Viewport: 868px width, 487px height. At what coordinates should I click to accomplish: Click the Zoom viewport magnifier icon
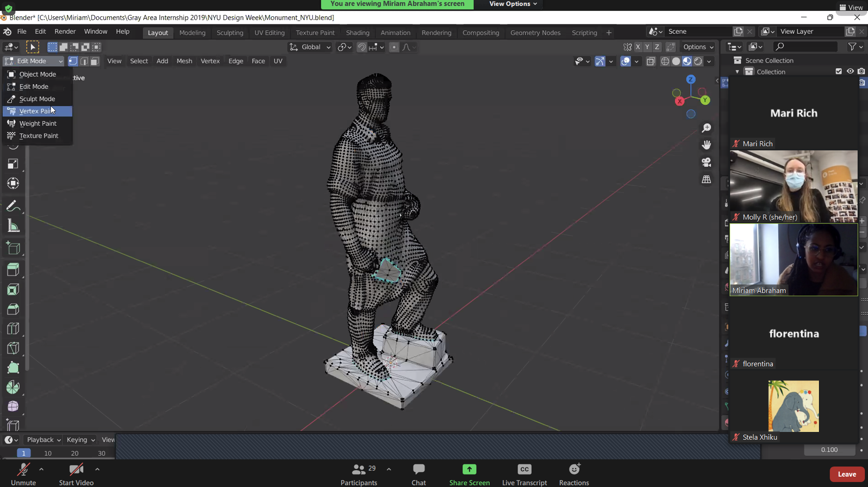coord(706,128)
